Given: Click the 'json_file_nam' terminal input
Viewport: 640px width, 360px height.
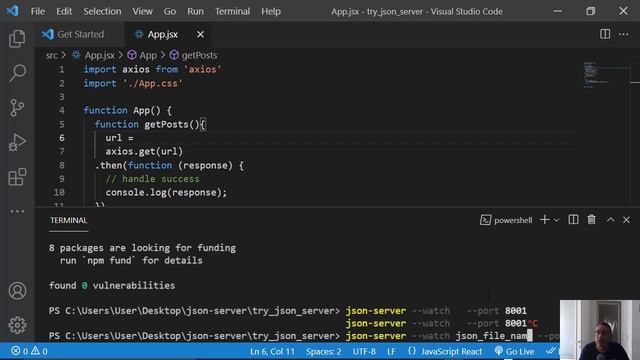Looking at the screenshot, I should click(491, 336).
